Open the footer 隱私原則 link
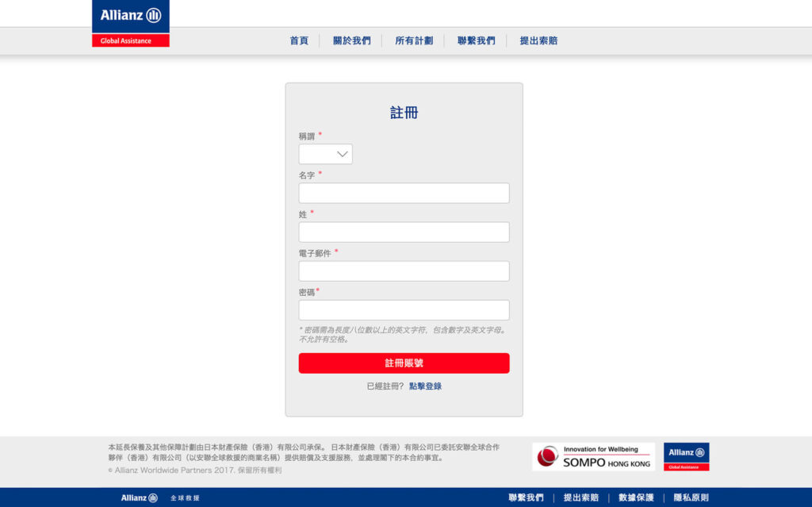The height and width of the screenshot is (507, 812). coord(691,497)
